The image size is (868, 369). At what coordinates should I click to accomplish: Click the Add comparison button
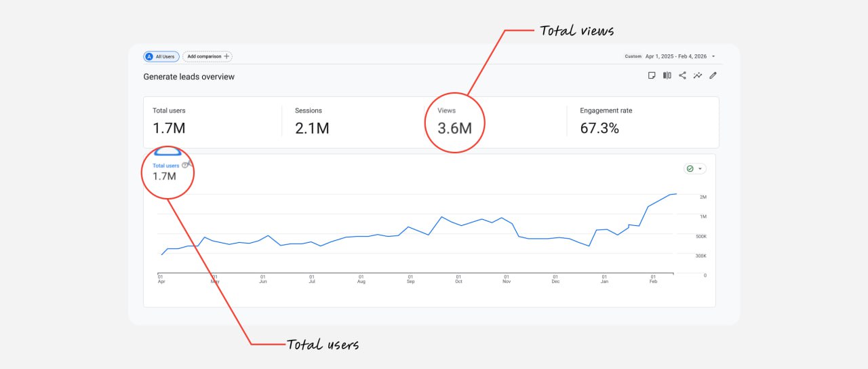(x=208, y=56)
